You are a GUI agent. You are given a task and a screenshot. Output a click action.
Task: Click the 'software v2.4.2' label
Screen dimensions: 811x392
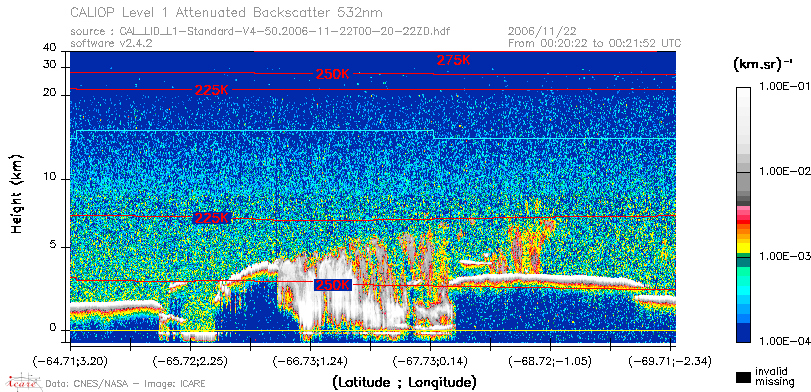[111, 43]
